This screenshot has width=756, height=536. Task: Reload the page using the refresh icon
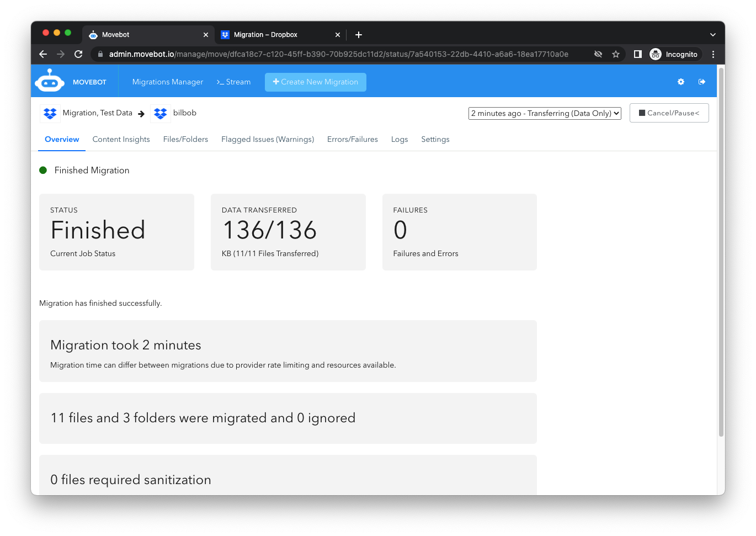[x=78, y=54]
